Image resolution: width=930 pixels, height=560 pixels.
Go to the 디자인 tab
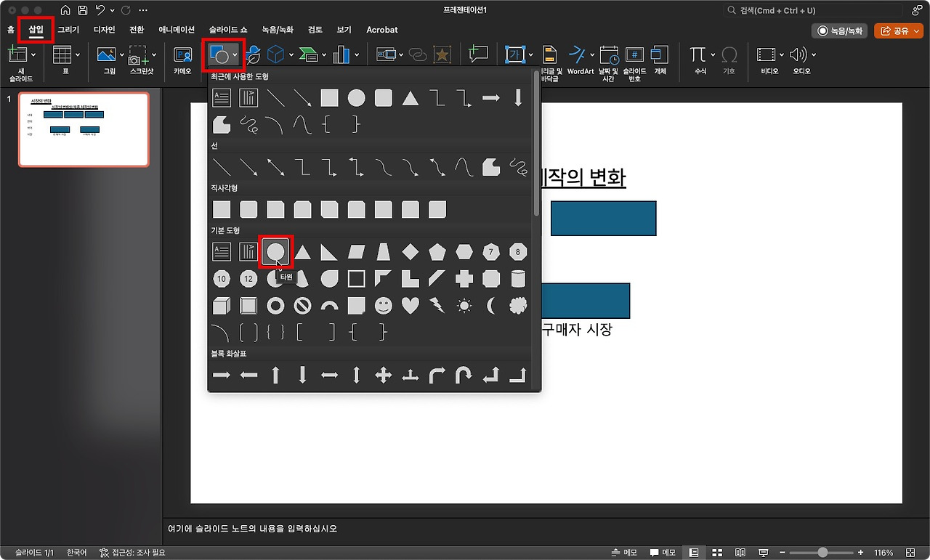tap(104, 30)
